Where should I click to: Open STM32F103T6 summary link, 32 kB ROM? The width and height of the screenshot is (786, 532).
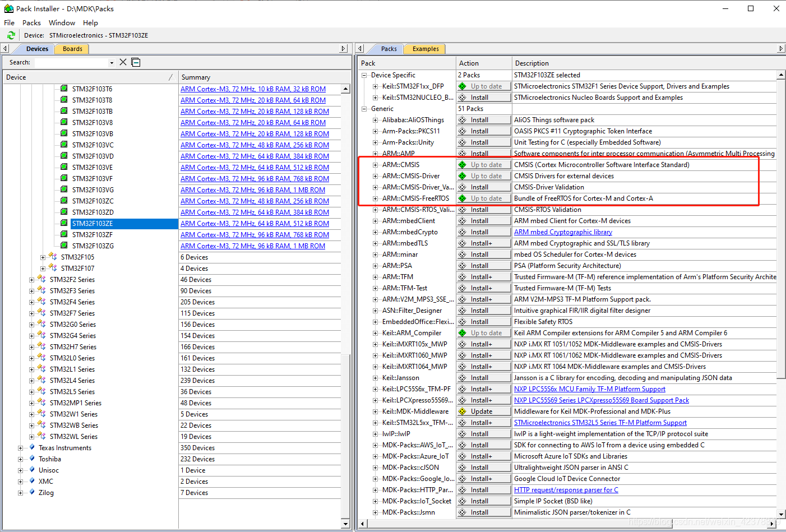click(x=253, y=89)
